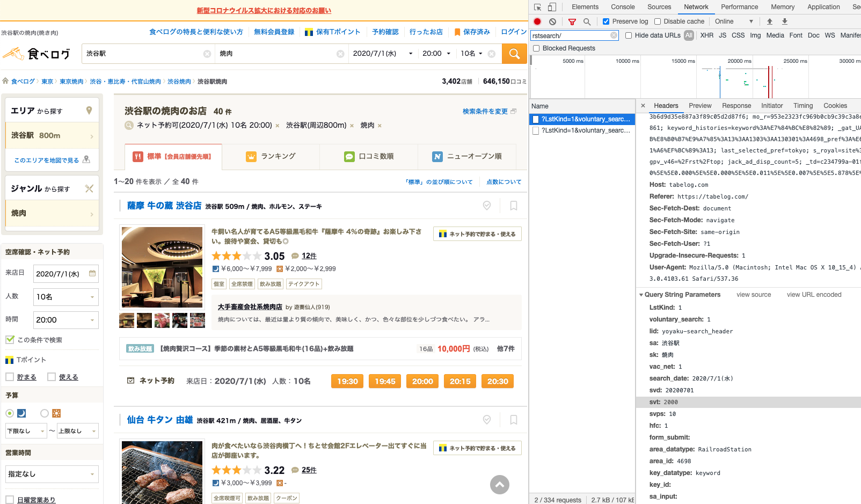Switch to ランキング sort tab
This screenshot has width=861, height=504.
[x=271, y=156]
